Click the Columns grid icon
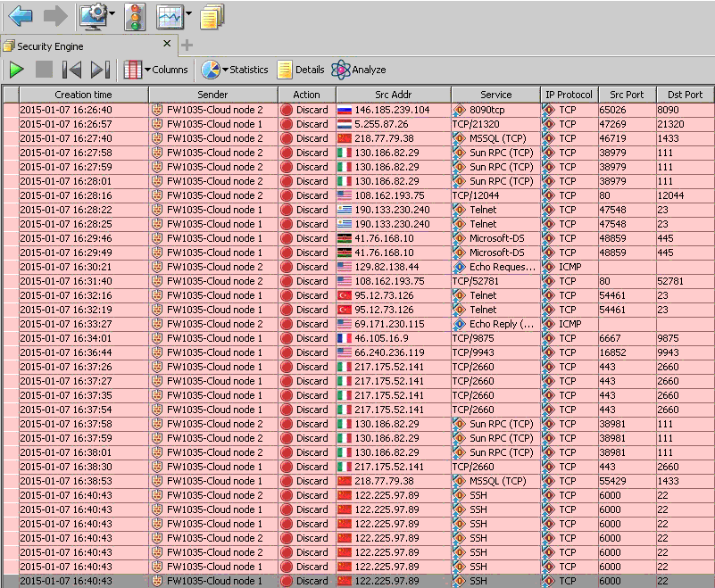 tap(133, 70)
